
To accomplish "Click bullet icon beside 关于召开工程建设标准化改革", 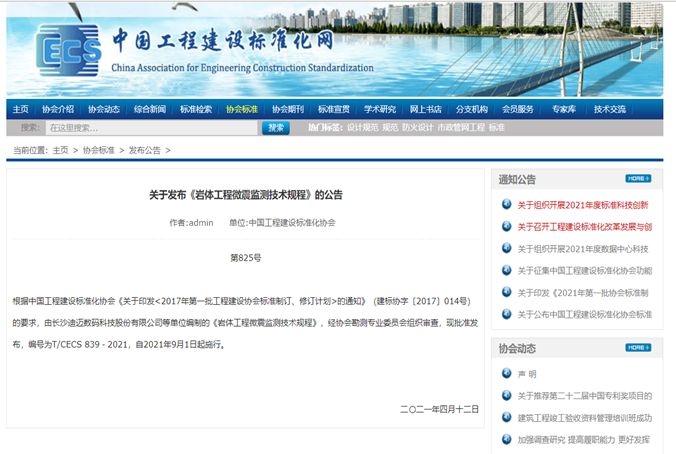I will pos(507,226).
